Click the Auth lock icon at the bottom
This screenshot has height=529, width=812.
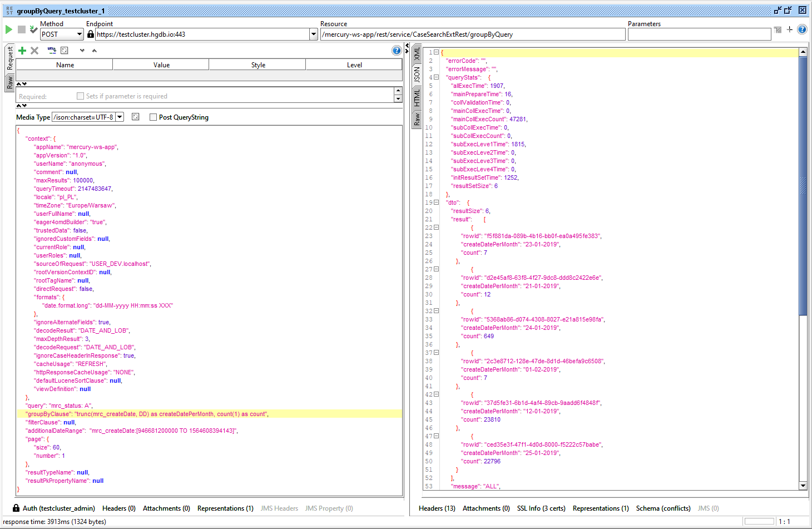click(16, 508)
